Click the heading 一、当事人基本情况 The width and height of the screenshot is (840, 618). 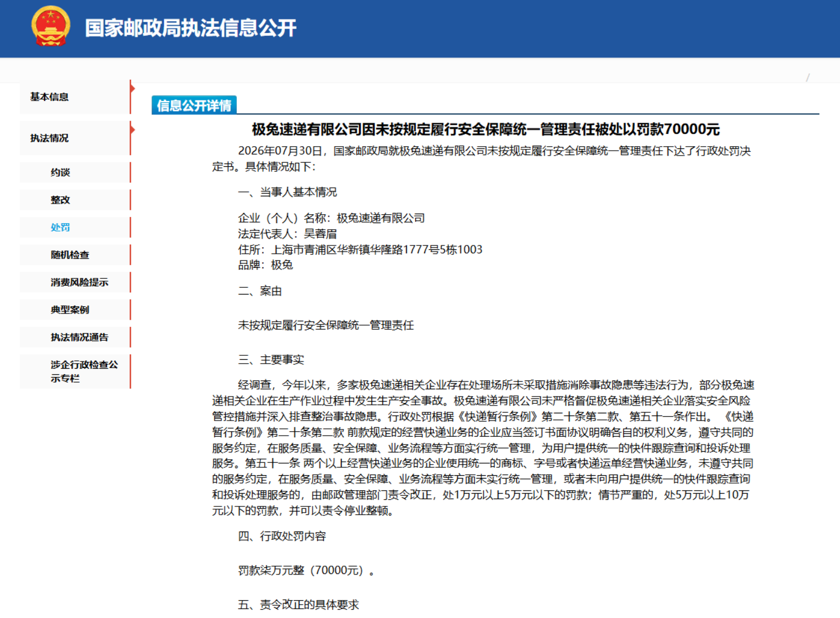pos(288,192)
